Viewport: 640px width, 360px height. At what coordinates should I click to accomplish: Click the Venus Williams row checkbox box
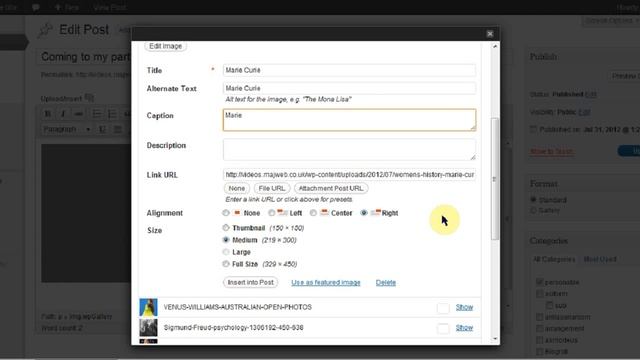(443, 308)
